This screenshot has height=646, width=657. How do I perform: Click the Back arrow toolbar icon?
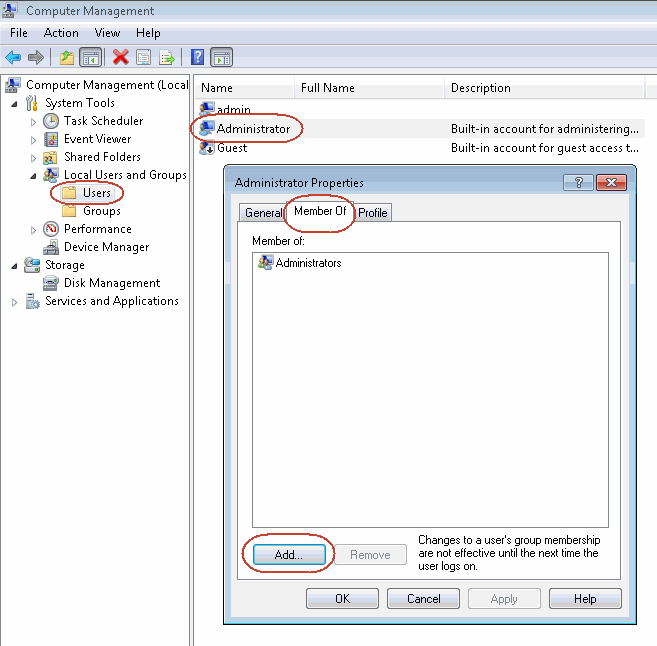click(13, 58)
